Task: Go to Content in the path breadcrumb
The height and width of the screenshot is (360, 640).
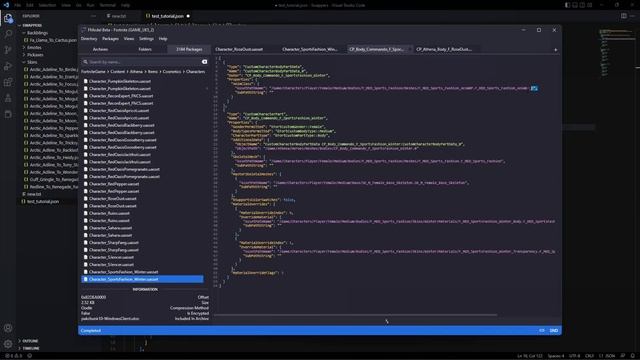Action: pyautogui.click(x=118, y=72)
